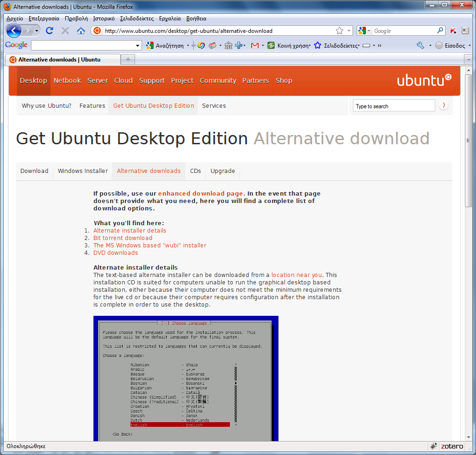Click Είσοδος sign-in button
The width and height of the screenshot is (476, 455).
[450, 45]
